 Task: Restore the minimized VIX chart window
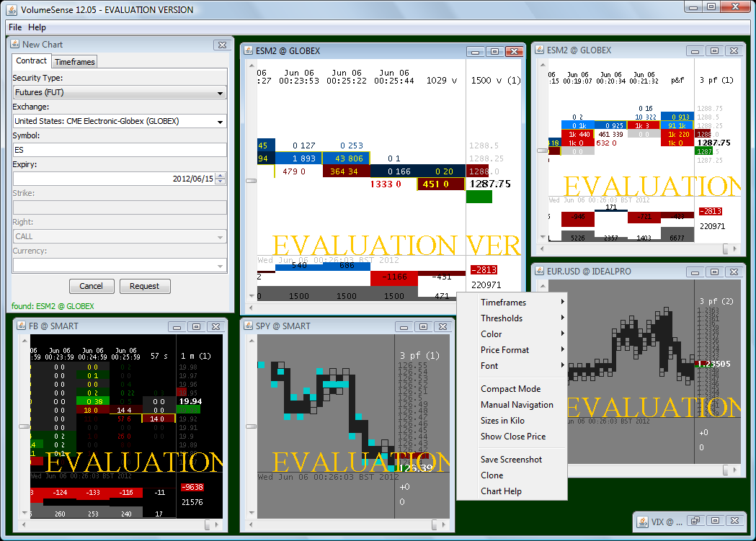pos(695,521)
